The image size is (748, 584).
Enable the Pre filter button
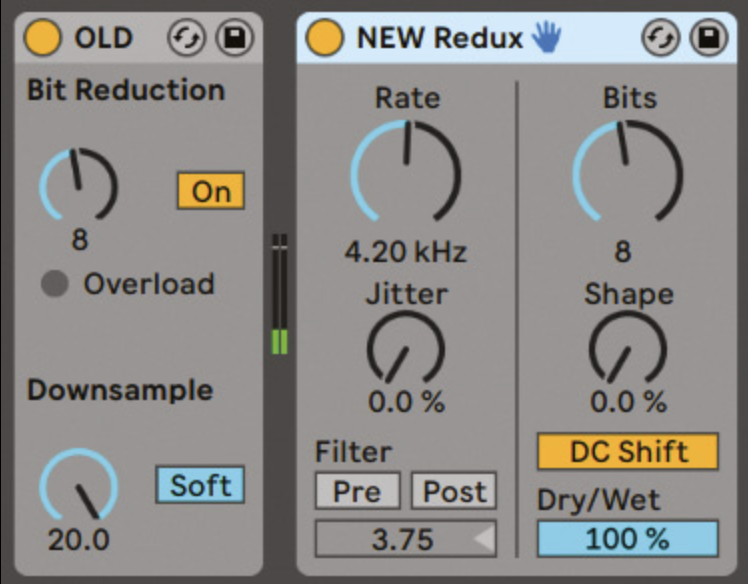coord(358,491)
